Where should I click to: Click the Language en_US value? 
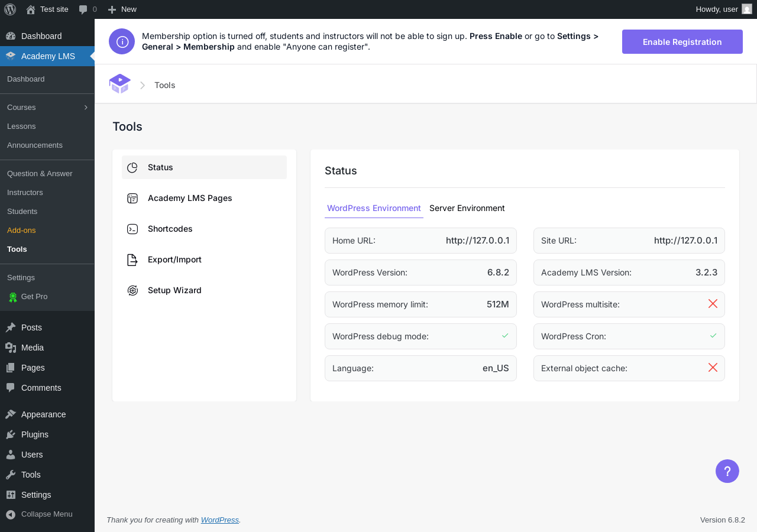point(496,368)
